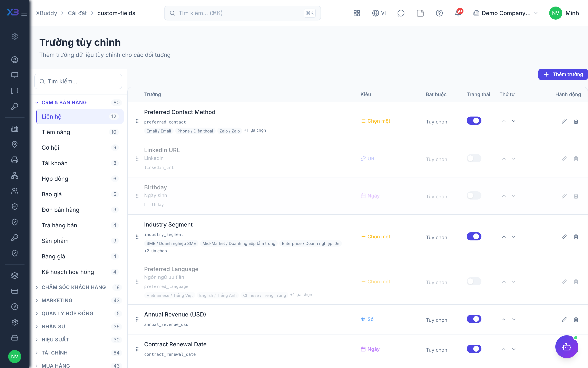Go to XBuddy breadcrumb link
This screenshot has height=368, width=588.
point(46,13)
